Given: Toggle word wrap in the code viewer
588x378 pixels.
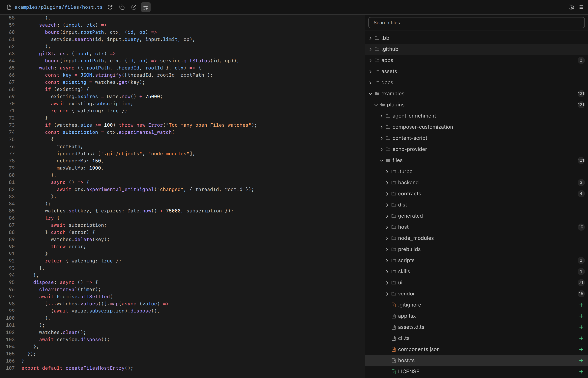Looking at the screenshot, I should pyautogui.click(x=146, y=7).
